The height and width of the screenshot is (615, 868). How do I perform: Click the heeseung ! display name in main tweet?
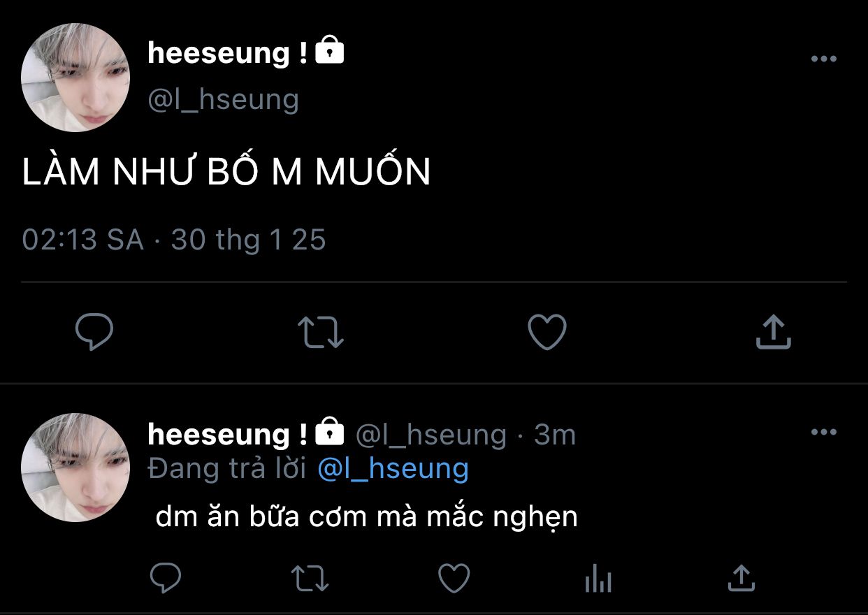pyautogui.click(x=228, y=53)
